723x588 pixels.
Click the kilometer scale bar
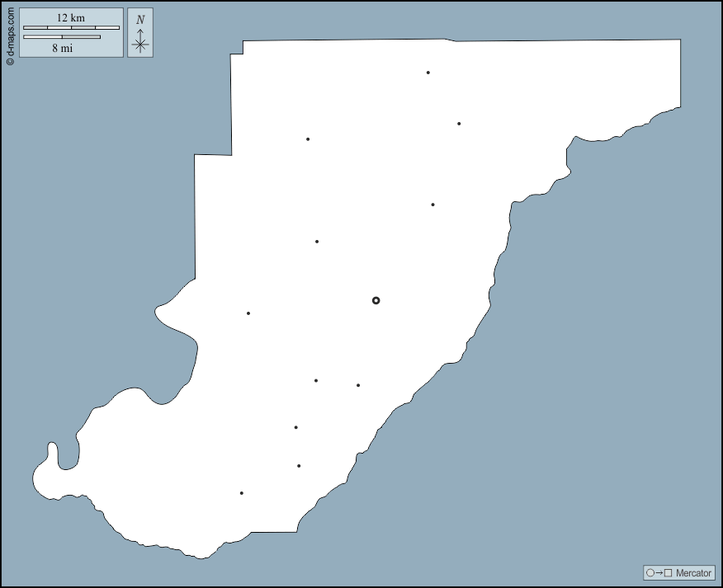(71, 28)
